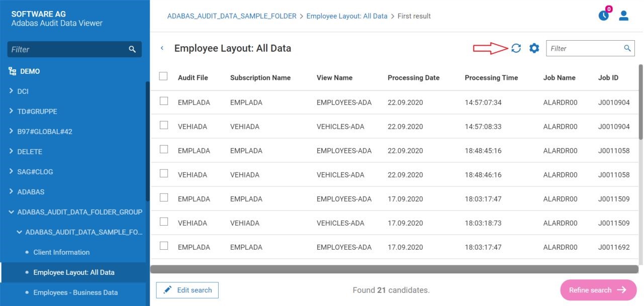The height and width of the screenshot is (306, 644).
Task: Check the EMPLADA row with job J0011509
Action: 163,197
